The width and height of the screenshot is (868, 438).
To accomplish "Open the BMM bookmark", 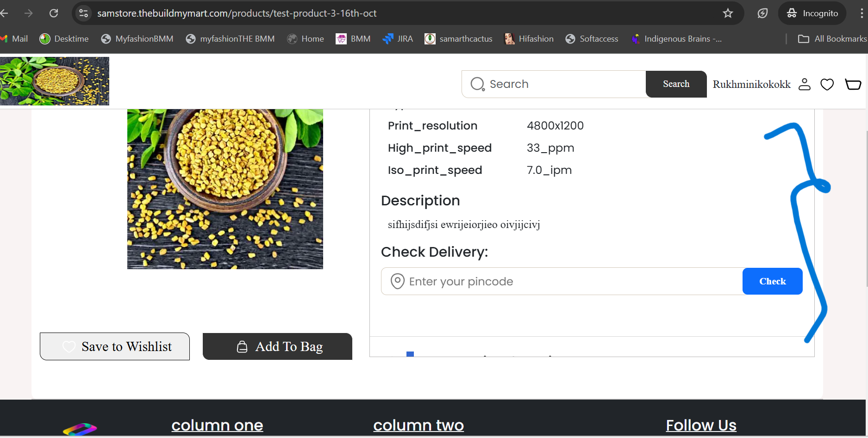I will [x=353, y=39].
